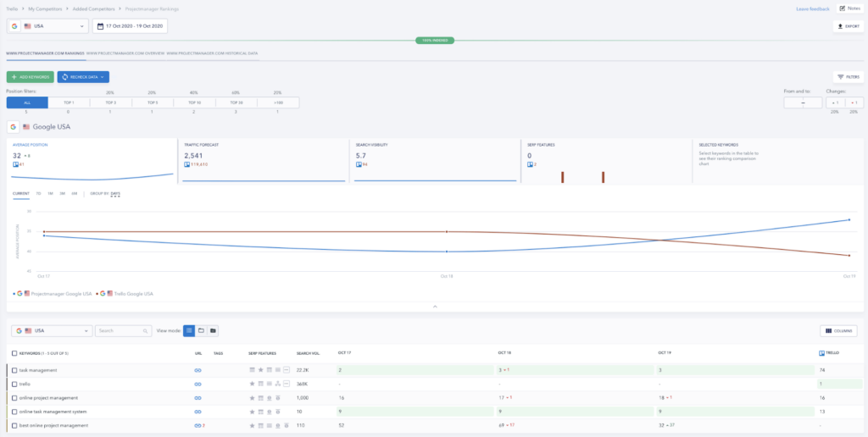The height and width of the screenshot is (437, 868).
Task: Switch to folder outline view mode
Action: click(201, 331)
